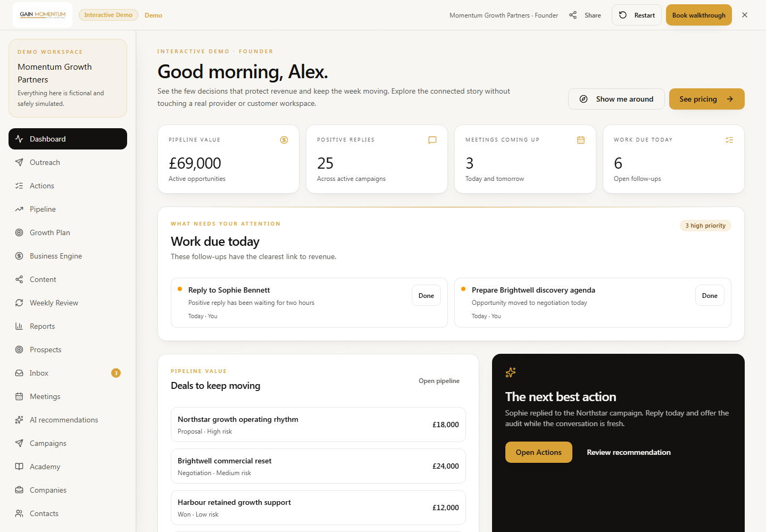The width and height of the screenshot is (766, 532).
Task: Click the Pipeline Value stat card
Action: [229, 159]
